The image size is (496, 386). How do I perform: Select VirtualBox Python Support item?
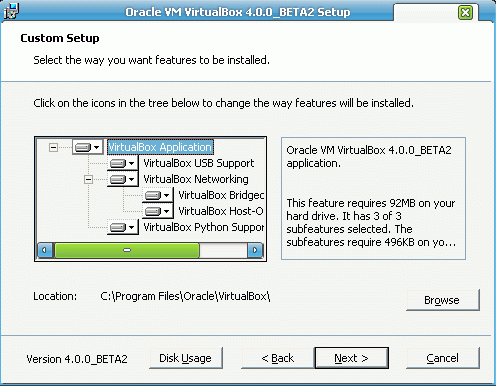(x=204, y=227)
